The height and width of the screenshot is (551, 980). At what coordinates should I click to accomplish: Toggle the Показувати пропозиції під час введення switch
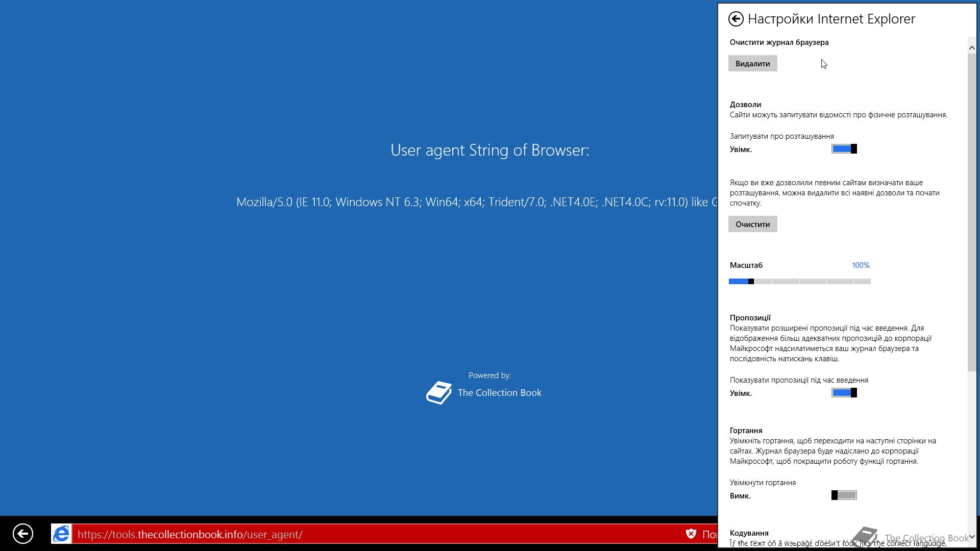[844, 393]
